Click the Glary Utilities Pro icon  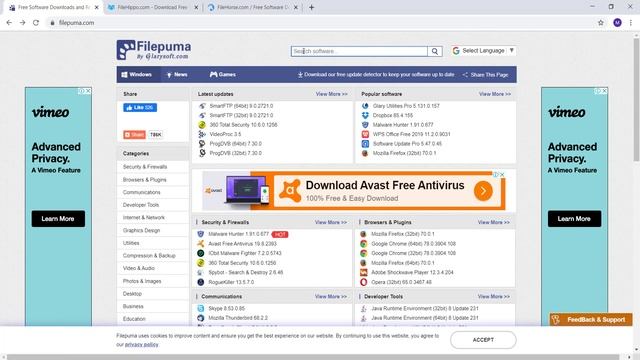(x=365, y=106)
